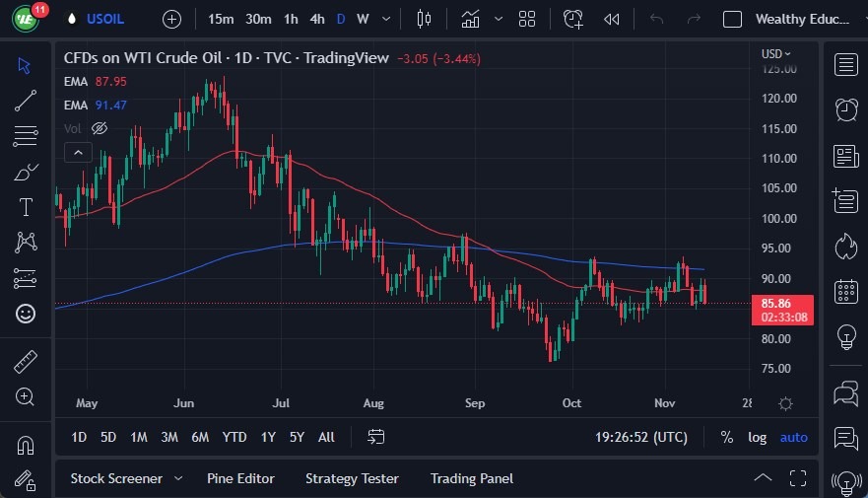Toggle the Vol indicator visibility eye
The height and width of the screenshot is (498, 868).
click(x=100, y=128)
